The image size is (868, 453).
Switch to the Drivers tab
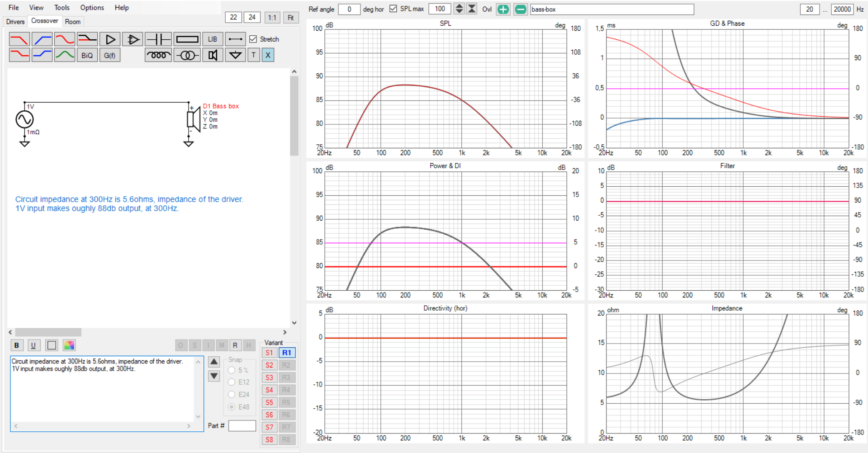tap(15, 22)
